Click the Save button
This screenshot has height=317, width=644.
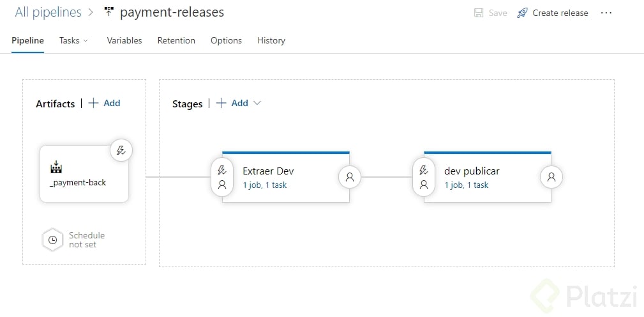[x=491, y=13]
